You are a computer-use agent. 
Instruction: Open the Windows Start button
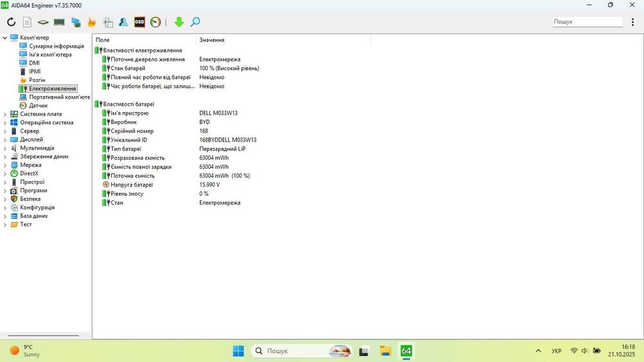point(238,351)
